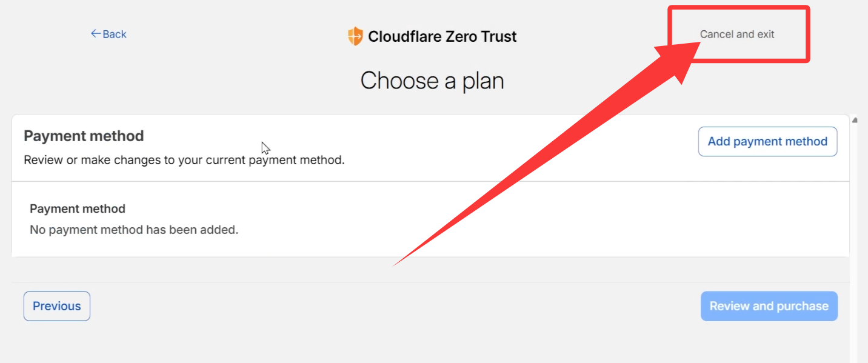Click the smaller Payment method sublabel

click(x=78, y=209)
